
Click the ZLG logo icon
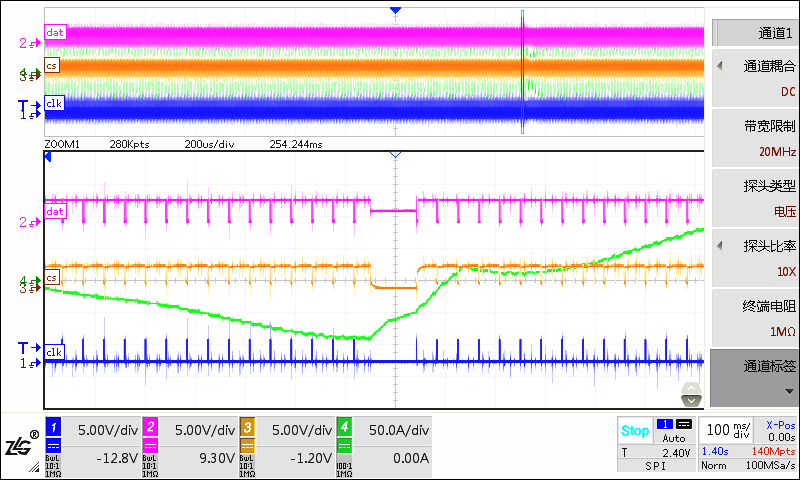[21, 445]
